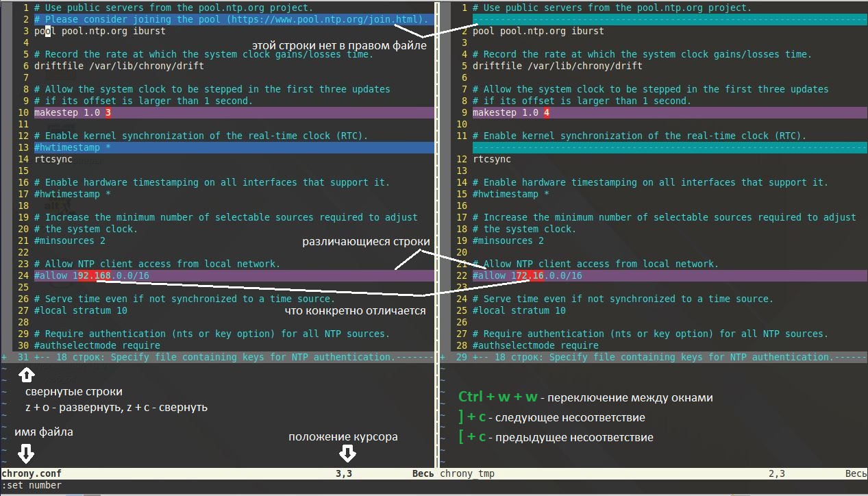This screenshot has height=496, width=868.
Task: Click the chrony_tmp filename in the status bar
Action: tap(467, 473)
